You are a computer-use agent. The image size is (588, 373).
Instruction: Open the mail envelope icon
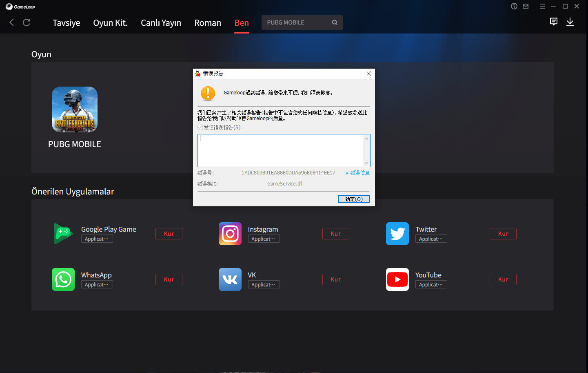coord(526,6)
